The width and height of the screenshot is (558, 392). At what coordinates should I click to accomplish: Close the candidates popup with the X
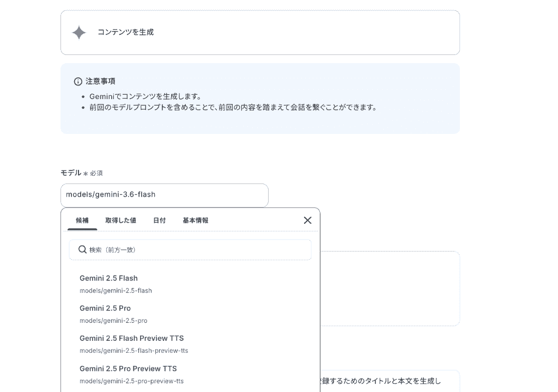pyautogui.click(x=307, y=220)
